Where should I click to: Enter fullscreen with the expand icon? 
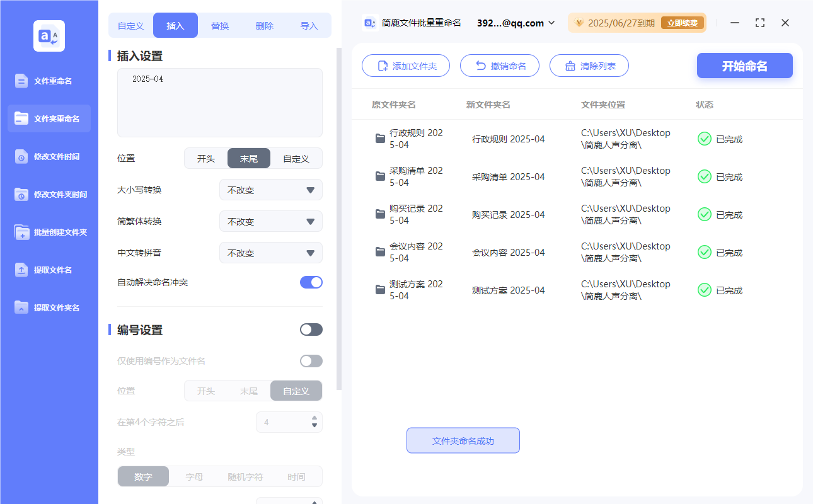tap(759, 23)
